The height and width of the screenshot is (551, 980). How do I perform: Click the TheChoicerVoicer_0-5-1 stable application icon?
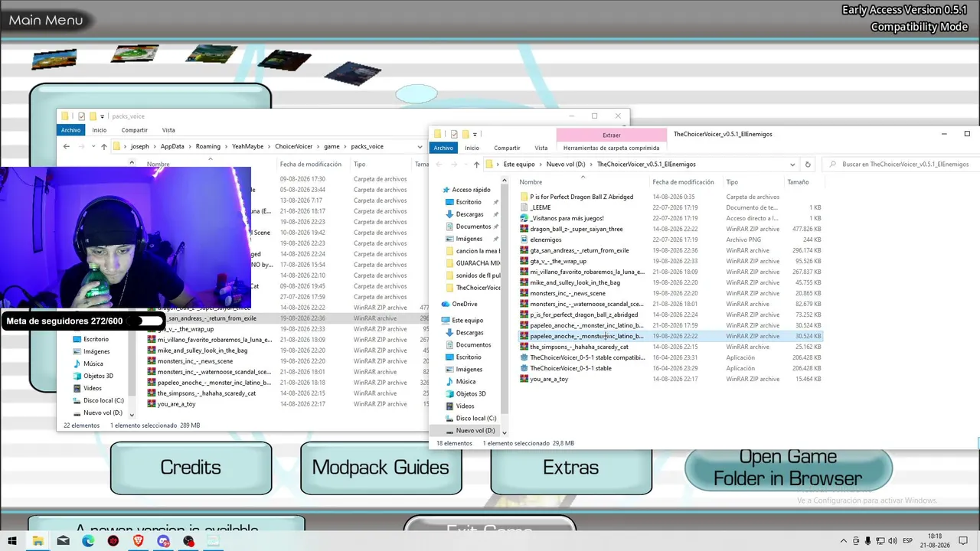point(524,368)
